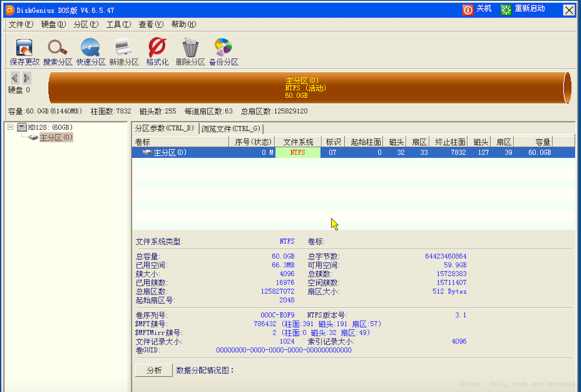Click the 标识 column header
The width and height of the screenshot is (581, 392).
coord(333,142)
